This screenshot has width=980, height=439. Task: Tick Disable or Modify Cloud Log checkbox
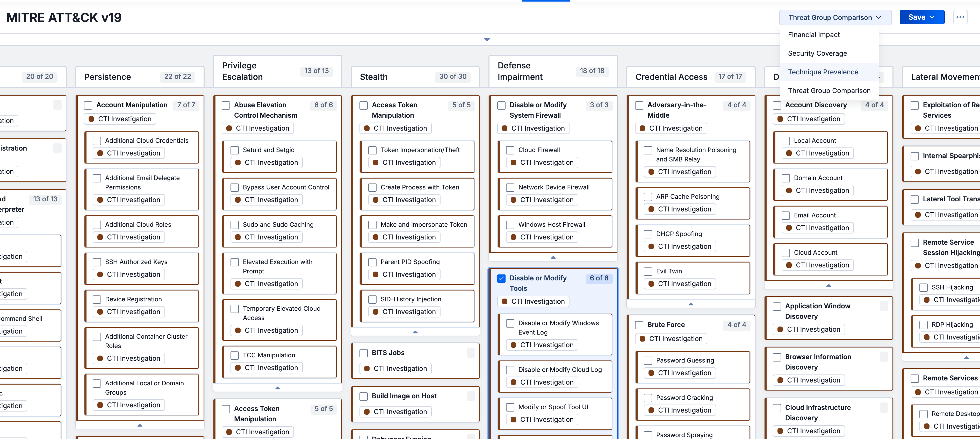510,370
